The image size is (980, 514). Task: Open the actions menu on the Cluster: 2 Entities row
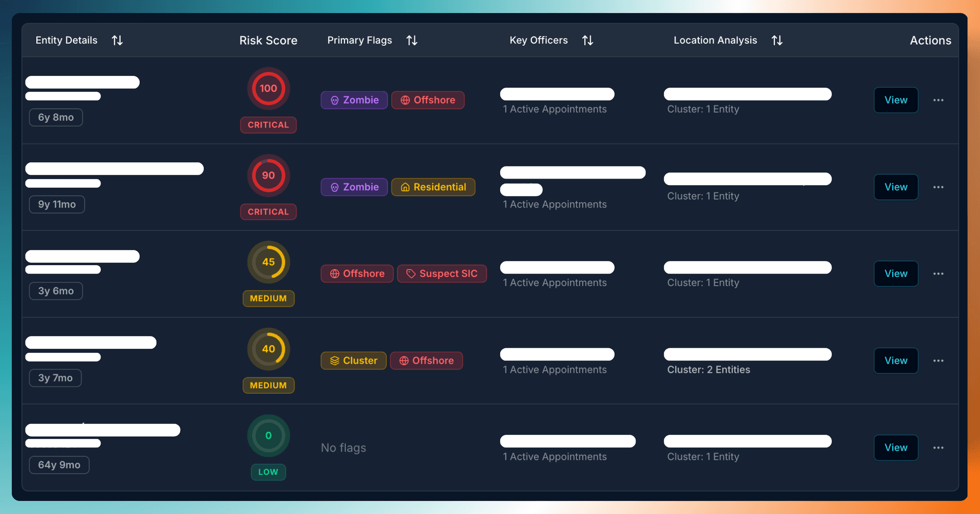coord(939,361)
